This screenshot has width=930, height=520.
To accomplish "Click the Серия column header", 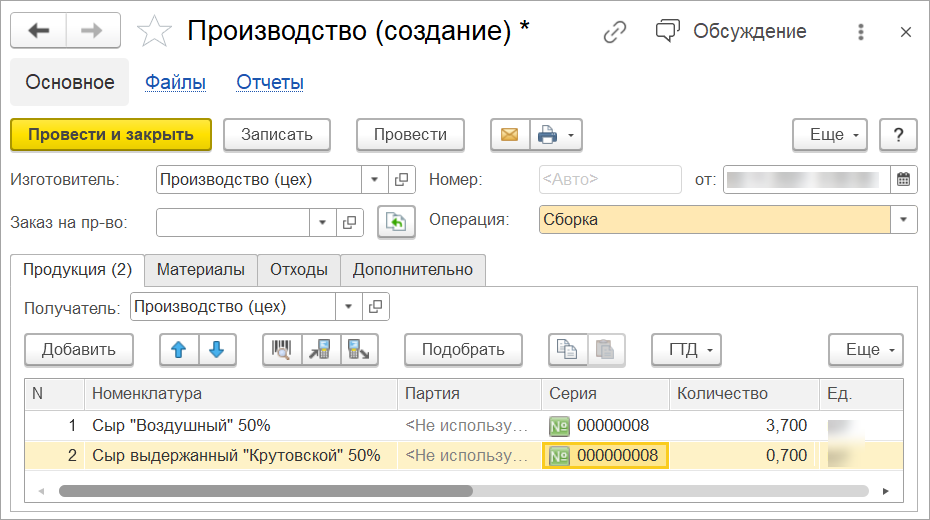I will point(605,394).
